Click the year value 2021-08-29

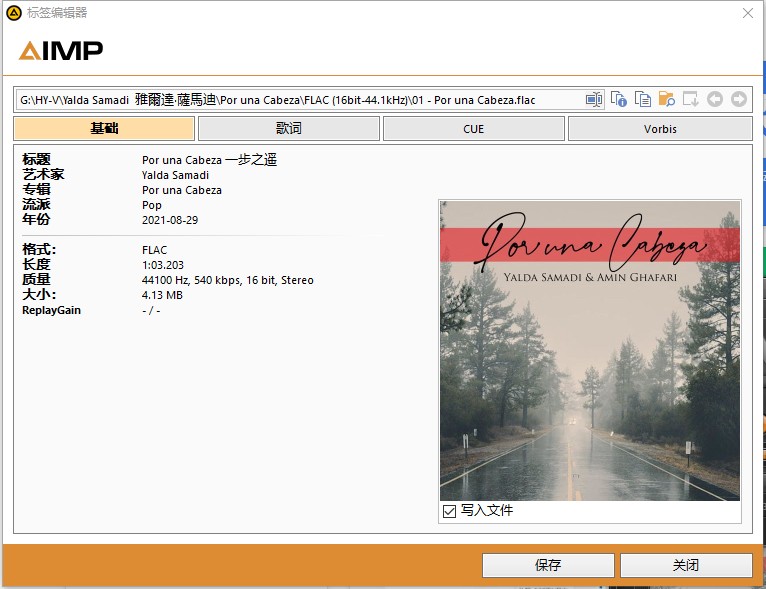tap(170, 220)
